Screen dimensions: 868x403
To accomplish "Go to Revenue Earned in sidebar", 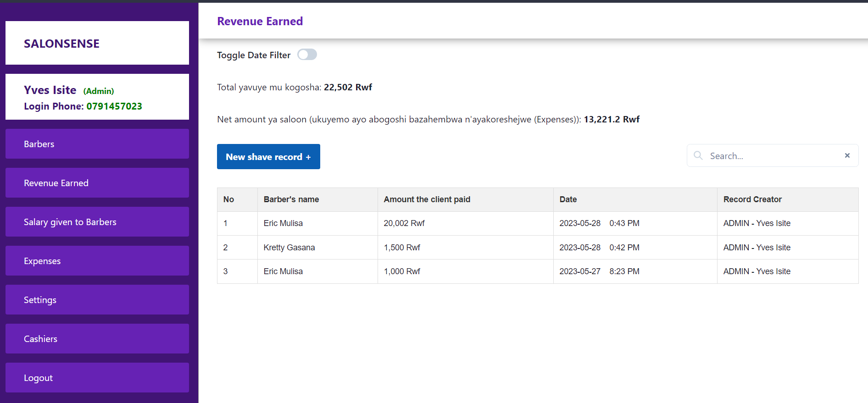I will click(x=97, y=183).
